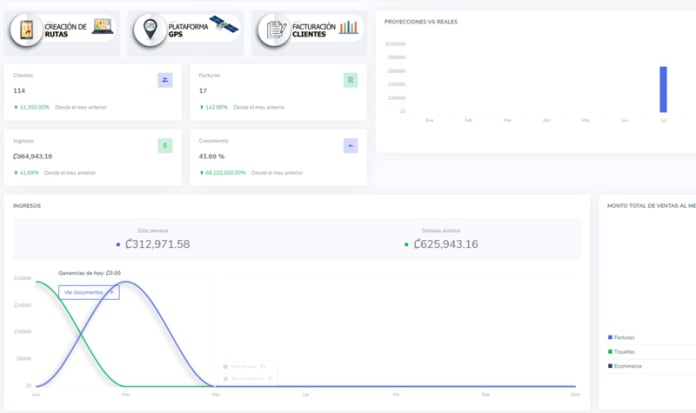The width and height of the screenshot is (696, 413).
Task: Click the Crecimiento chart icon
Action: (350, 145)
